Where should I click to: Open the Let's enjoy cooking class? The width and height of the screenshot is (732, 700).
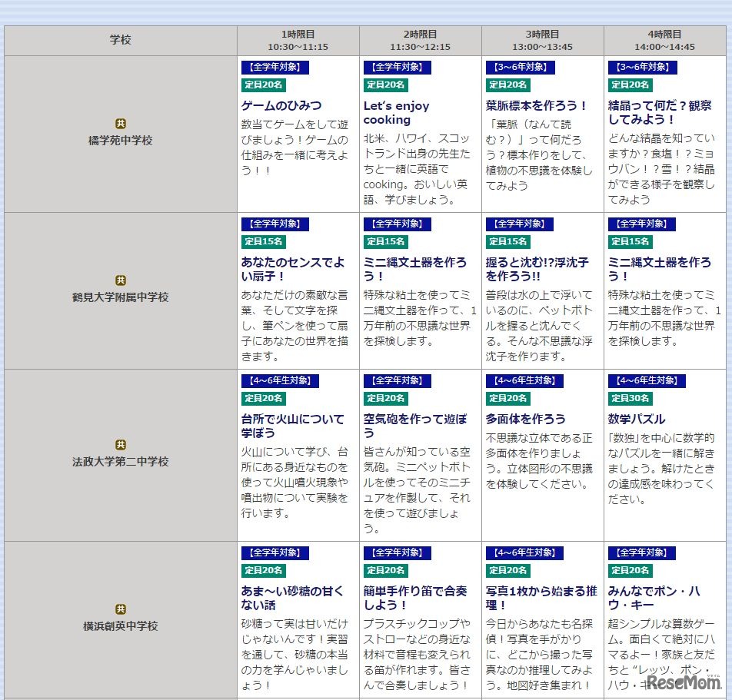[x=397, y=113]
